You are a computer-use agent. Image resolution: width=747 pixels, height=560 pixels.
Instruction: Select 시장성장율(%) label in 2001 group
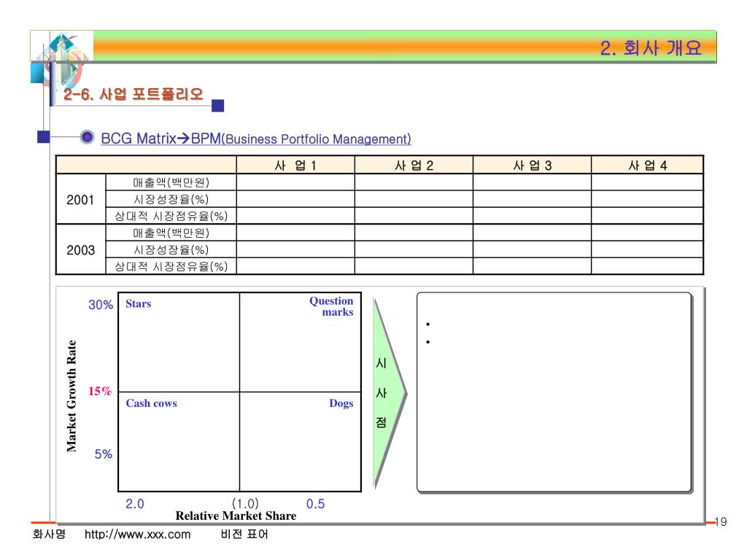tap(171, 199)
